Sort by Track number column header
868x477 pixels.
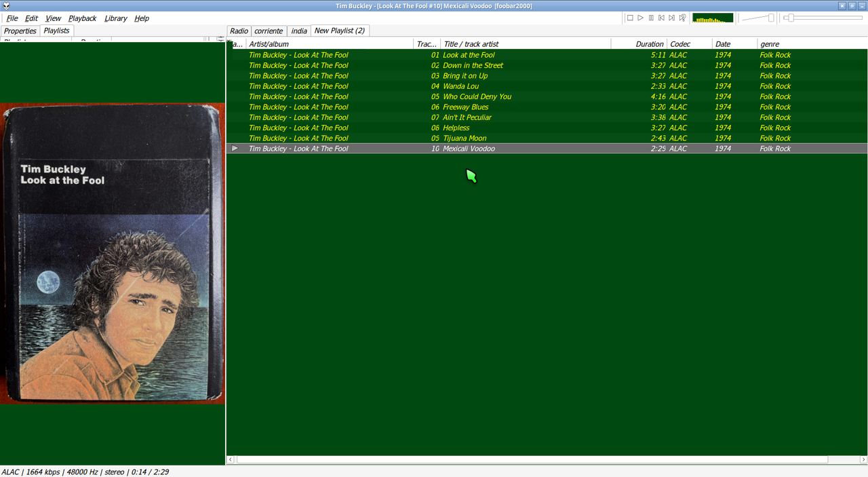[427, 44]
